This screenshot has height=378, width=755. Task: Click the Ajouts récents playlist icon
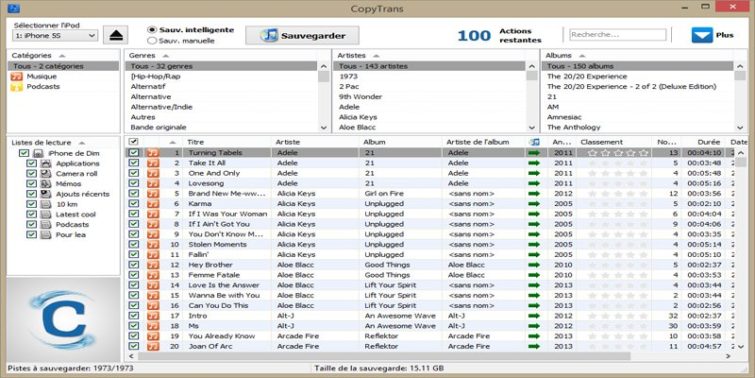click(46, 194)
